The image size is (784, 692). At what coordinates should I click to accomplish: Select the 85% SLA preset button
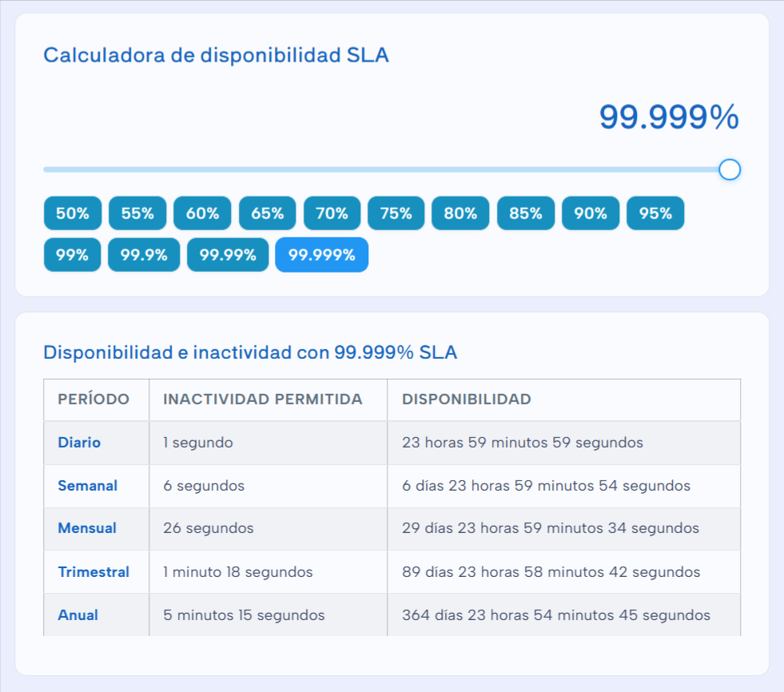point(525,213)
